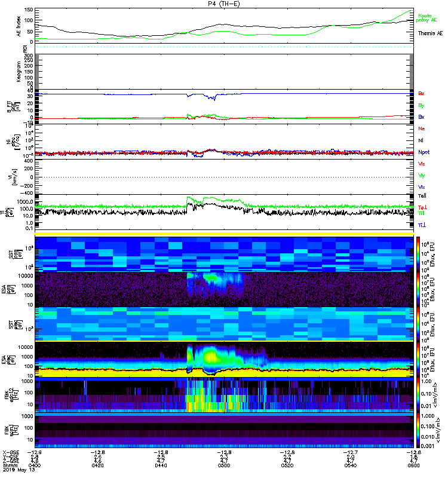Click the bright ion burst in ESA ions spectrogram

click(210, 278)
